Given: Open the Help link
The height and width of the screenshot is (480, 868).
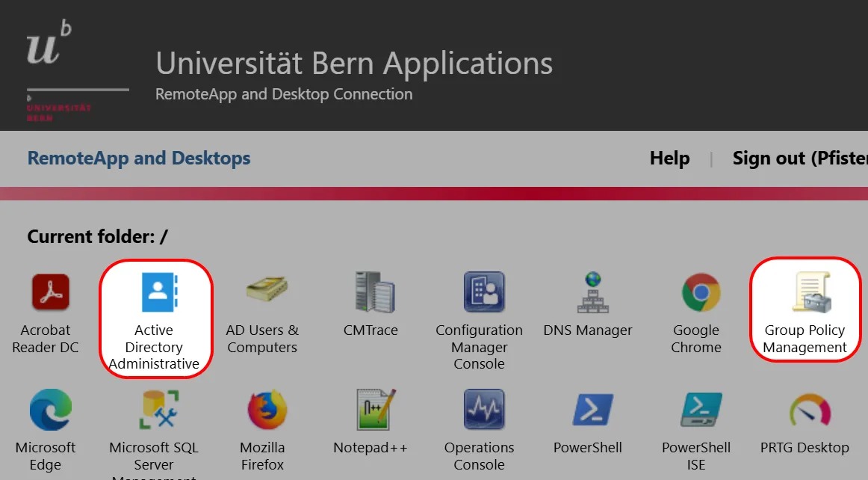Looking at the screenshot, I should 669,159.
